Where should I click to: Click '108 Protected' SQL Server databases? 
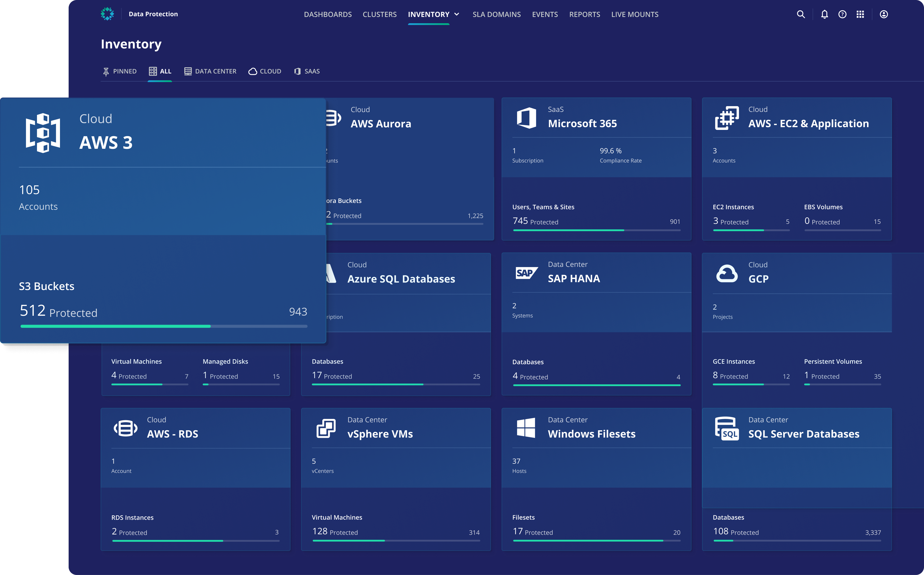(736, 532)
